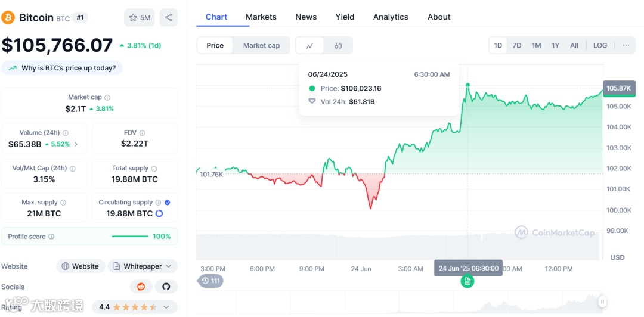Expand the 4.4 rating dropdown
The image size is (644, 317).
[135, 307]
